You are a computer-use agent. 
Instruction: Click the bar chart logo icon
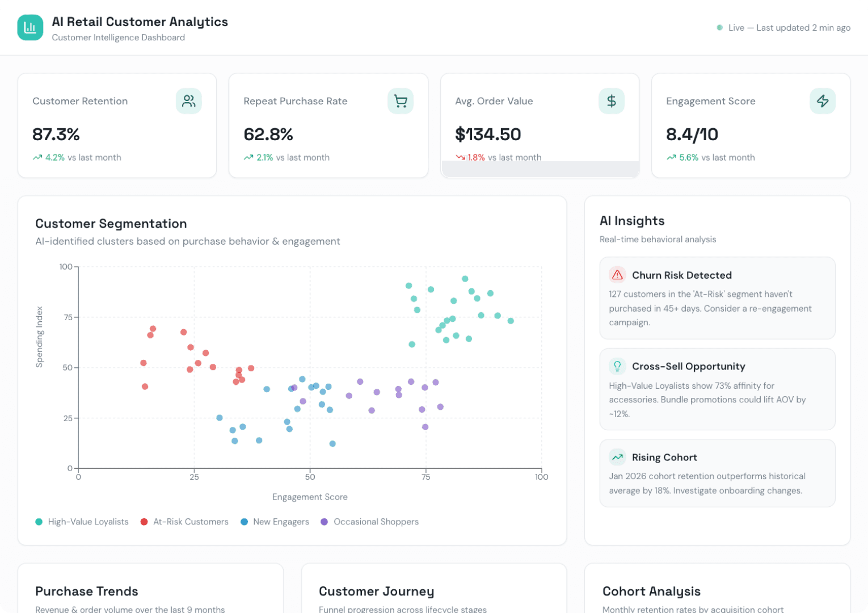(30, 27)
